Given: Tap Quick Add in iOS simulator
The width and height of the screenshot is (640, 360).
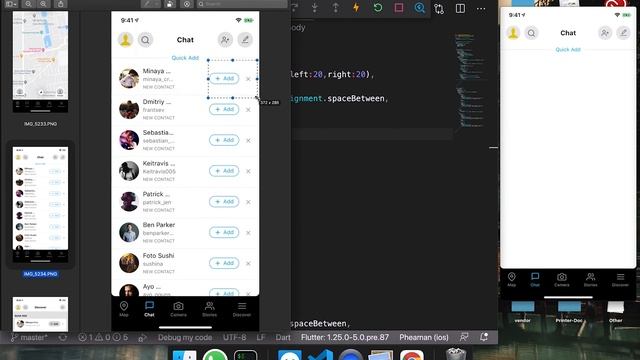Looking at the screenshot, I should 568,49.
